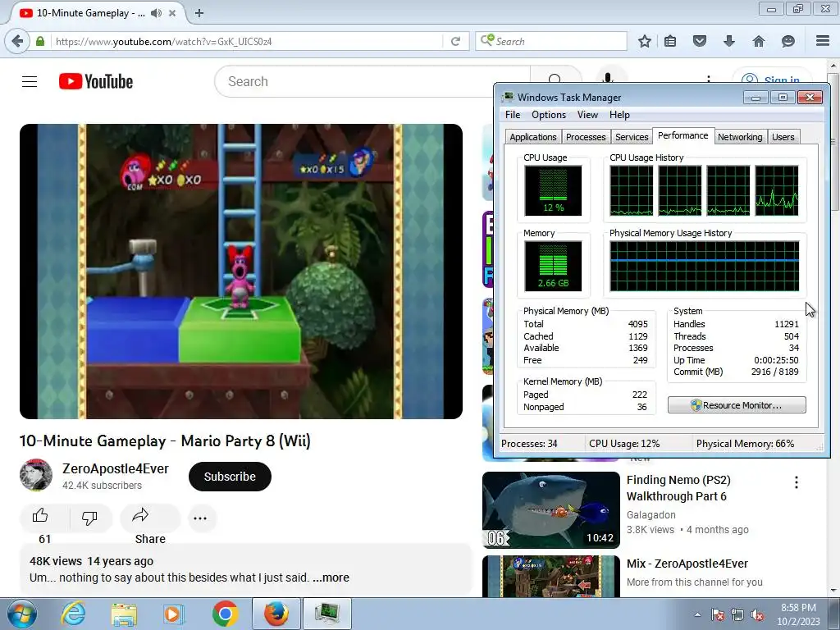Switch to the Users tab
The width and height of the screenshot is (840, 630).
[783, 137]
